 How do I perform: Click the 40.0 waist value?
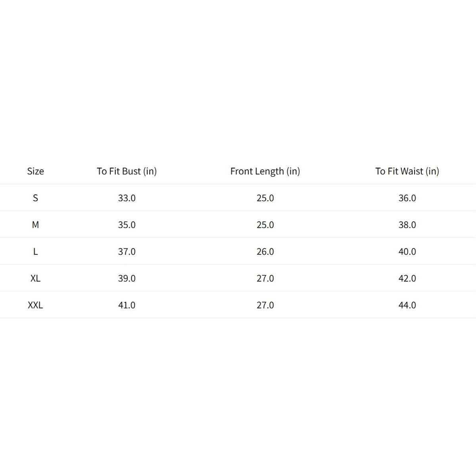(x=407, y=251)
